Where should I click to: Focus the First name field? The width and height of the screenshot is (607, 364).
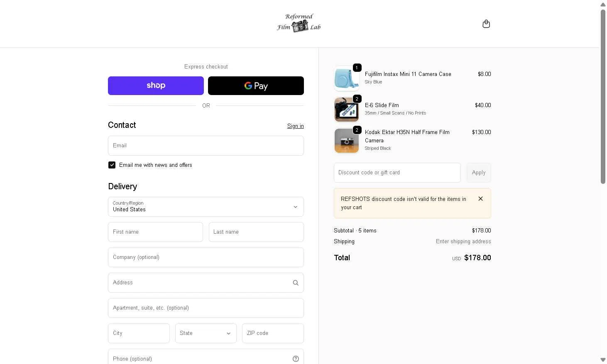pyautogui.click(x=155, y=232)
